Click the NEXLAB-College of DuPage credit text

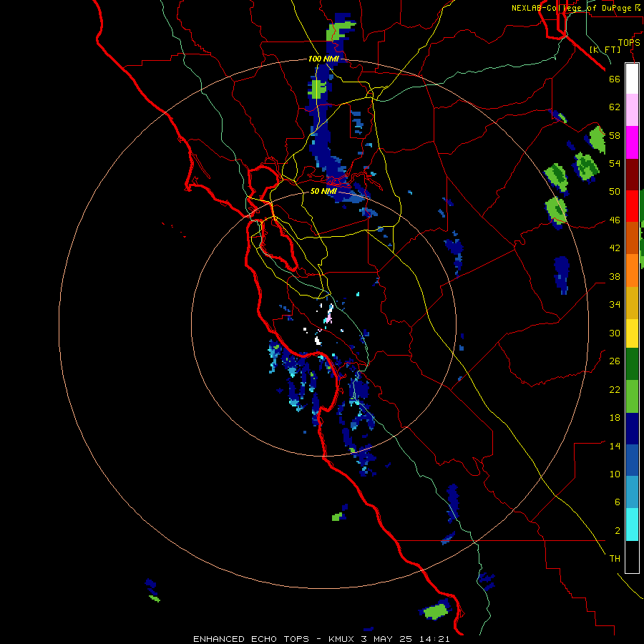(x=571, y=8)
